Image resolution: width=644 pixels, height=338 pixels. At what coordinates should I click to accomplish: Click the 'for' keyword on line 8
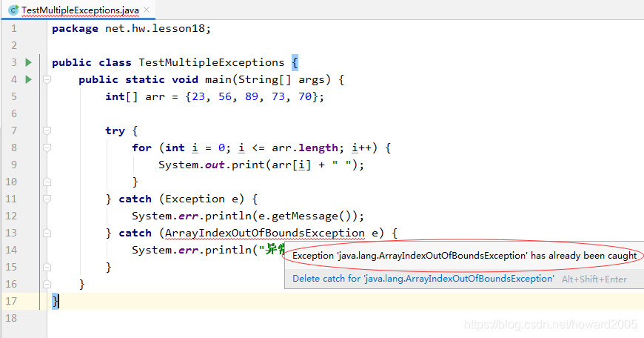coord(141,148)
